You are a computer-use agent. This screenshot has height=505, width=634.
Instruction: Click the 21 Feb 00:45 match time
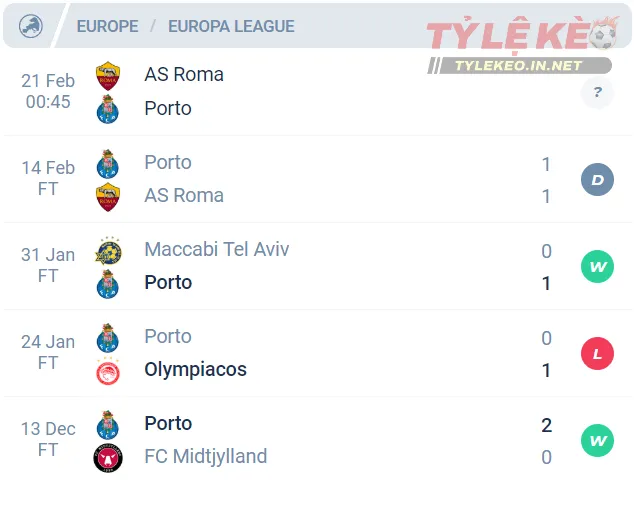(x=48, y=92)
